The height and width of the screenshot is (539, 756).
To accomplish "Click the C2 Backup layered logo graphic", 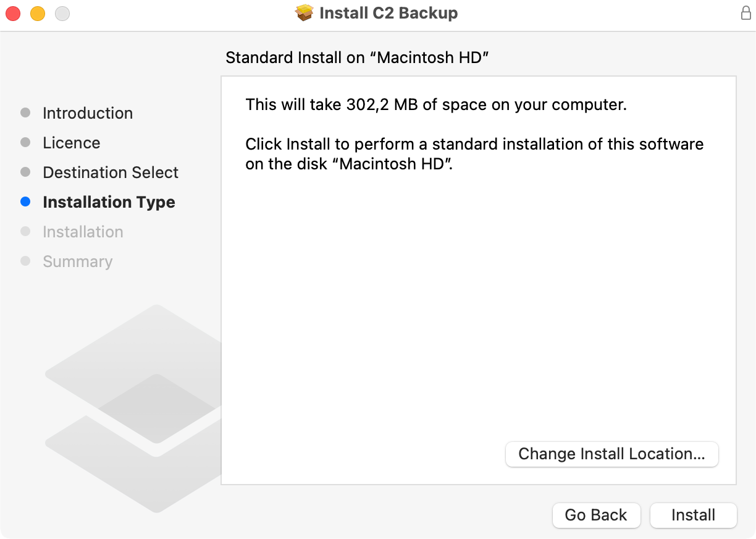I will click(x=133, y=408).
